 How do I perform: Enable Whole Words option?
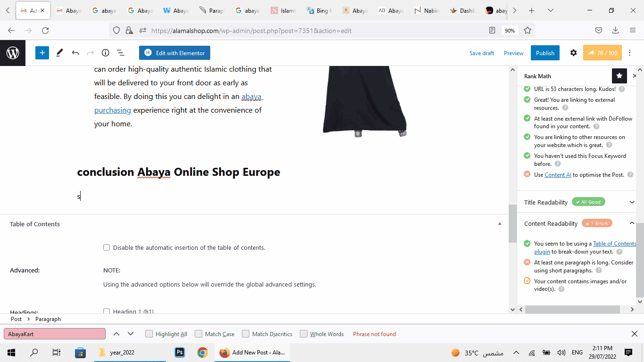[304, 334]
